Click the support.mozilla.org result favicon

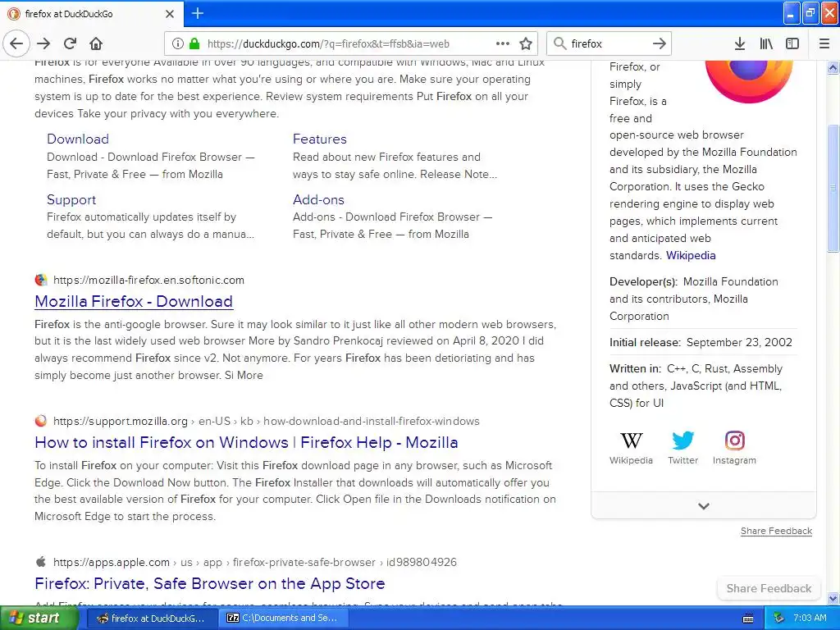click(41, 421)
